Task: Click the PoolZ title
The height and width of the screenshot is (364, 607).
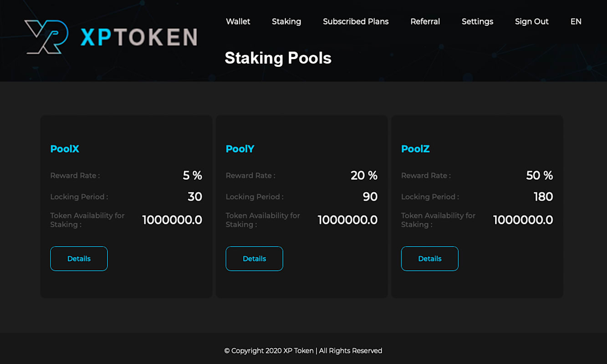Action: [415, 149]
